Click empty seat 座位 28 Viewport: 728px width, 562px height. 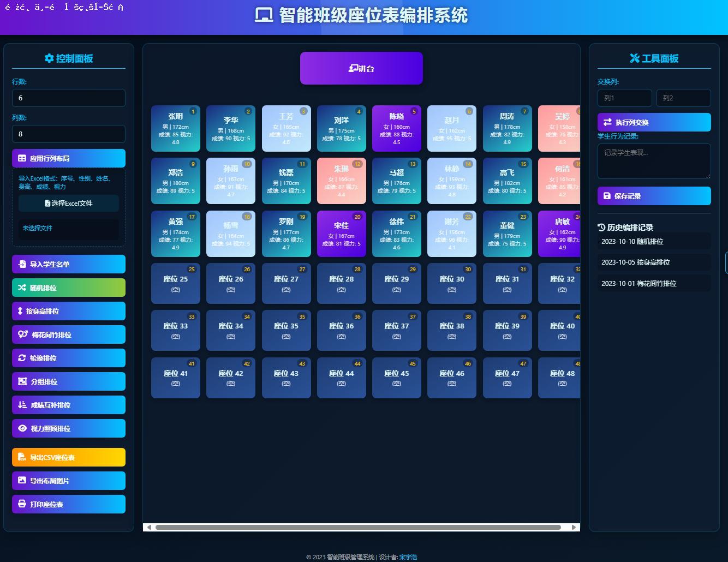(342, 283)
